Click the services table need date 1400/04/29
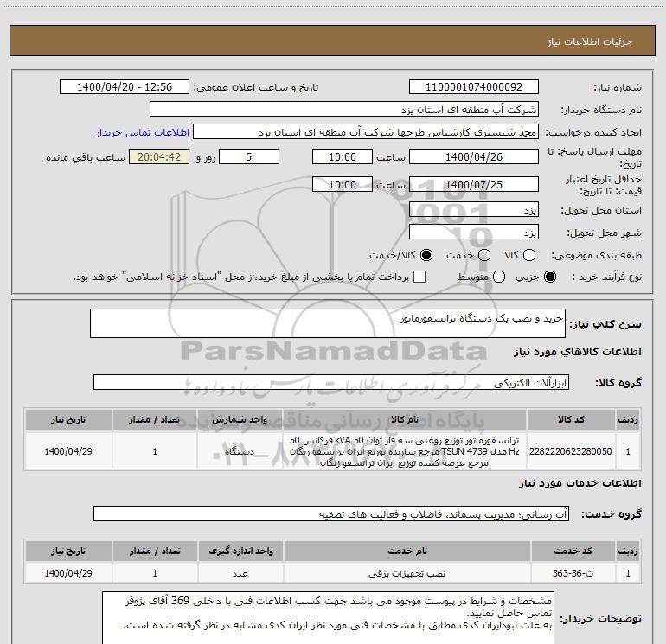Screen dimensions: 666x644 (x=68, y=573)
